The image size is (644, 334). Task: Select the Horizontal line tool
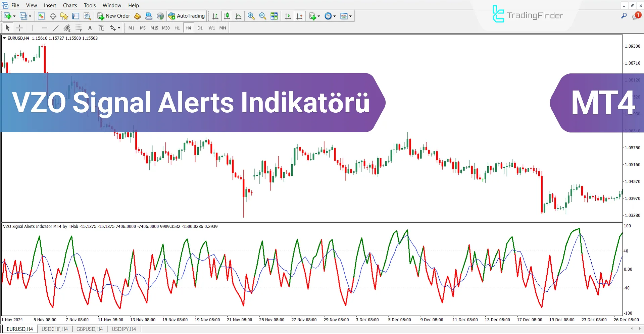(x=44, y=28)
